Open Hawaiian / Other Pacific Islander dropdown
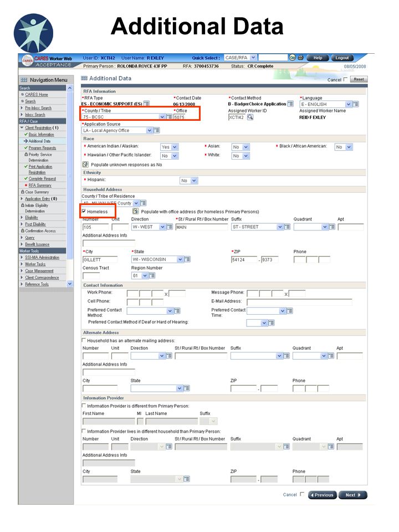This screenshot has width=399, height=532. (x=169, y=156)
